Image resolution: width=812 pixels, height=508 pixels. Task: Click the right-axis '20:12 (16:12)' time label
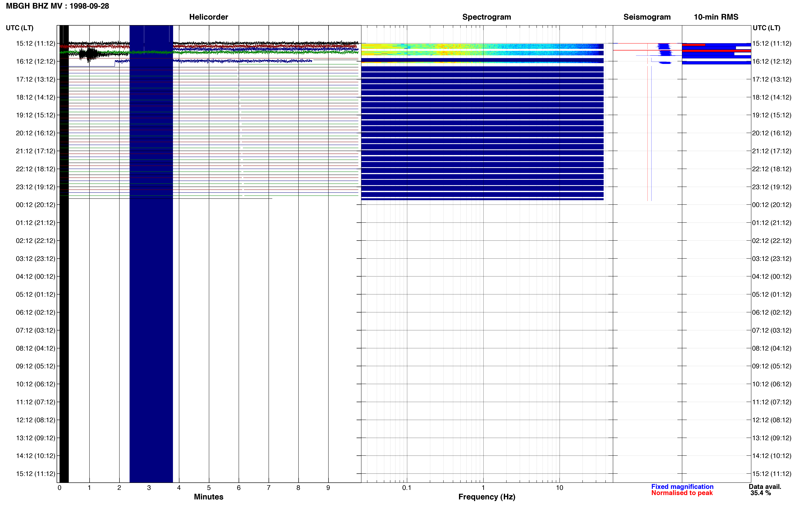772,133
